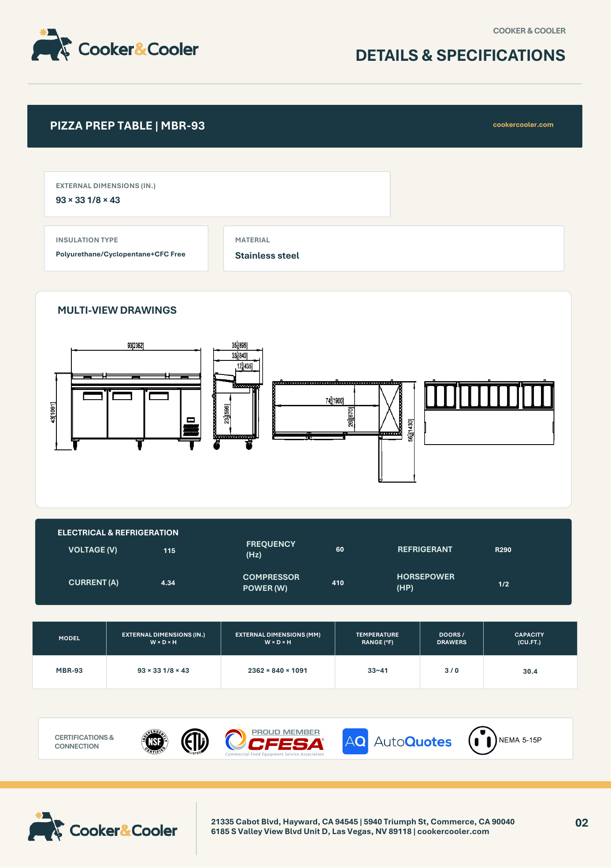Click the AutoQuotes wordmark text

(413, 742)
